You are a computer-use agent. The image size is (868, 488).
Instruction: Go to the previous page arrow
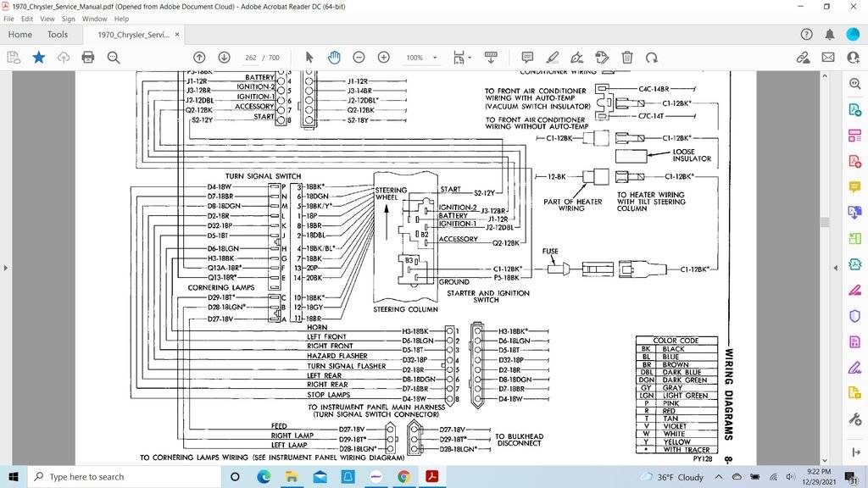[199, 58]
